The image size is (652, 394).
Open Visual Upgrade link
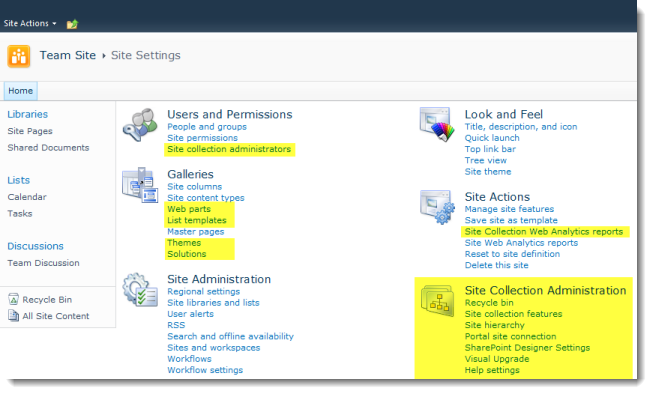click(497, 359)
